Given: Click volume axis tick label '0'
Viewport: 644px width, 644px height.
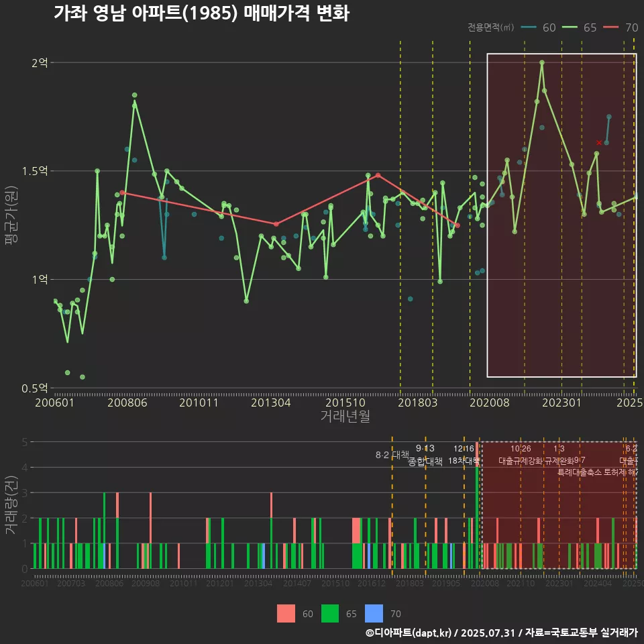Looking at the screenshot, I should 25,569.
